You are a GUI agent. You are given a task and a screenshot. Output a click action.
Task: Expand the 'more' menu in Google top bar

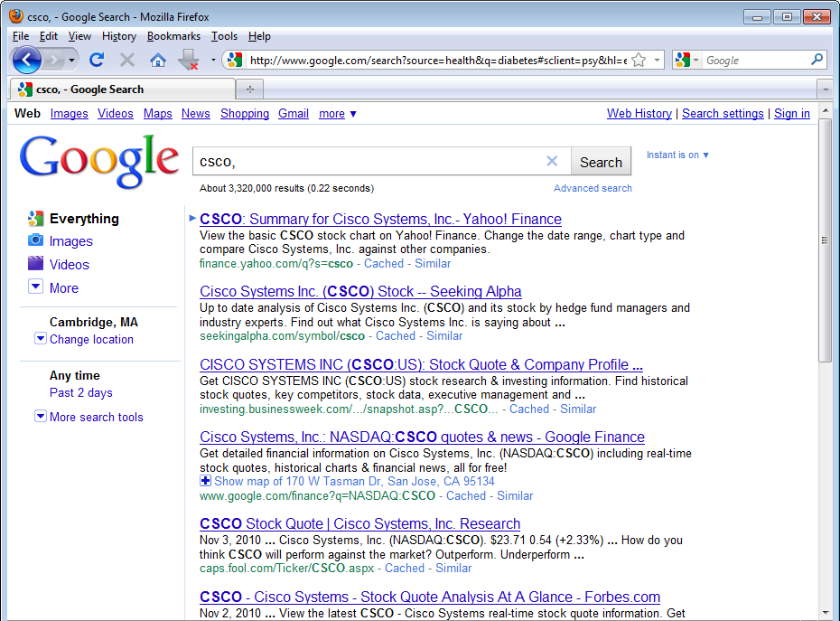338,114
